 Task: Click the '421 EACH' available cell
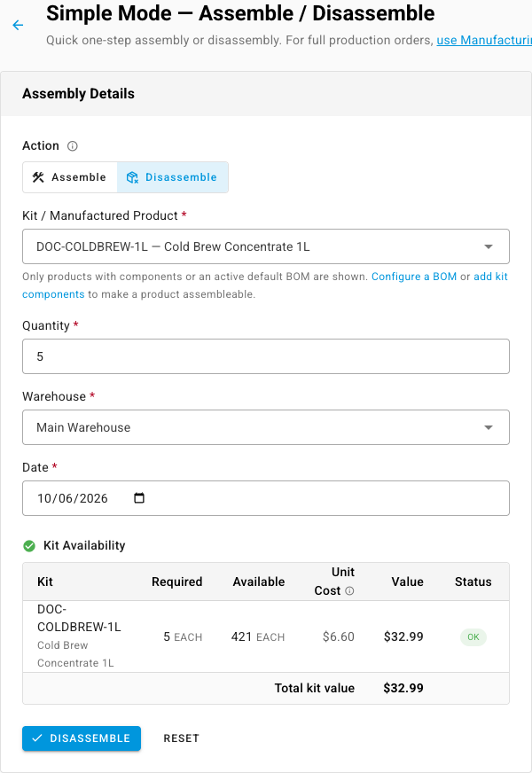click(x=258, y=637)
